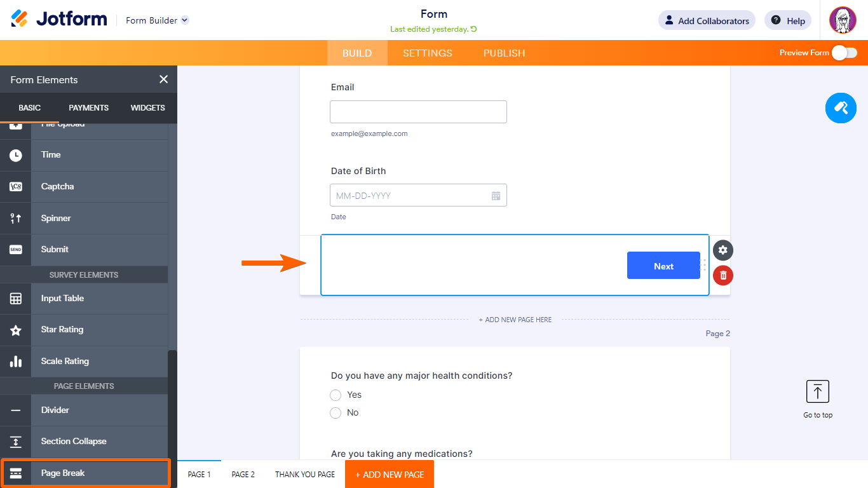Viewport: 868px width, 488px height.
Task: Switch to the Settings tab
Action: coord(427,53)
